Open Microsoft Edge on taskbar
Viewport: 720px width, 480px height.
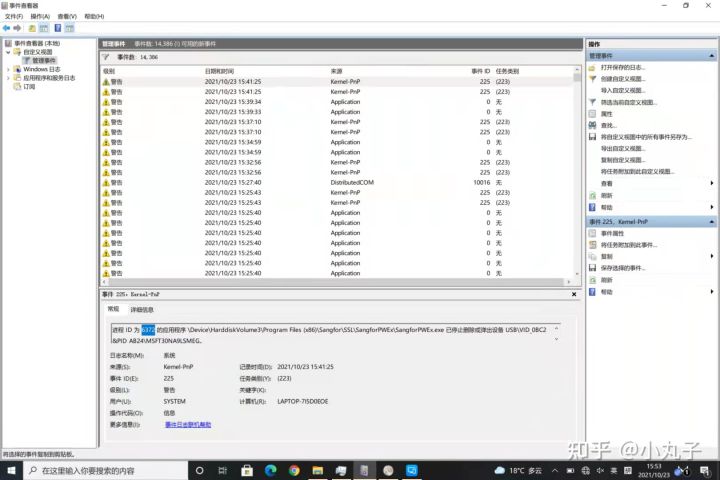point(270,470)
